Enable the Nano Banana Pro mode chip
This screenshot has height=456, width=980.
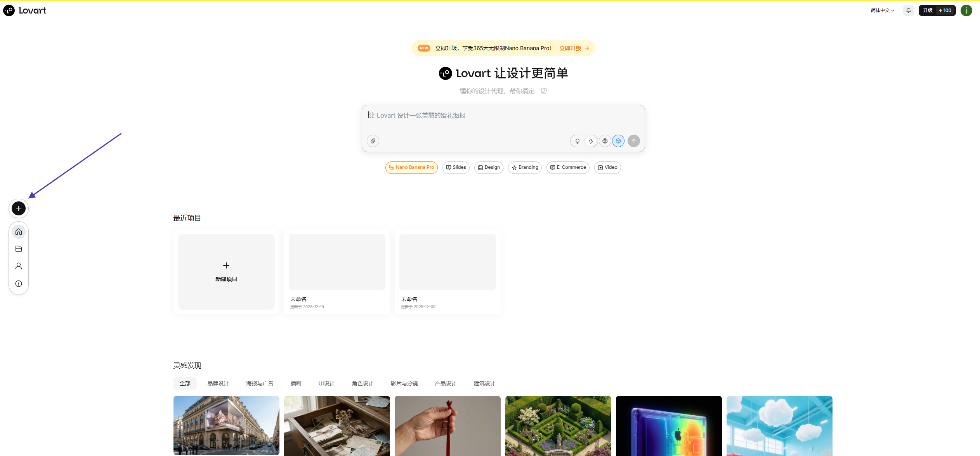coord(411,167)
